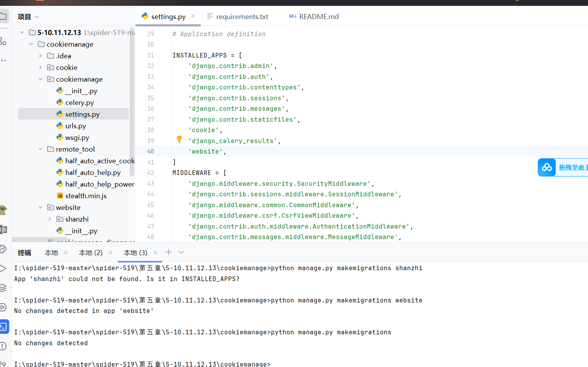This screenshot has width=588, height=367.
Task: Close the settings.py editor tab
Action: click(193, 16)
